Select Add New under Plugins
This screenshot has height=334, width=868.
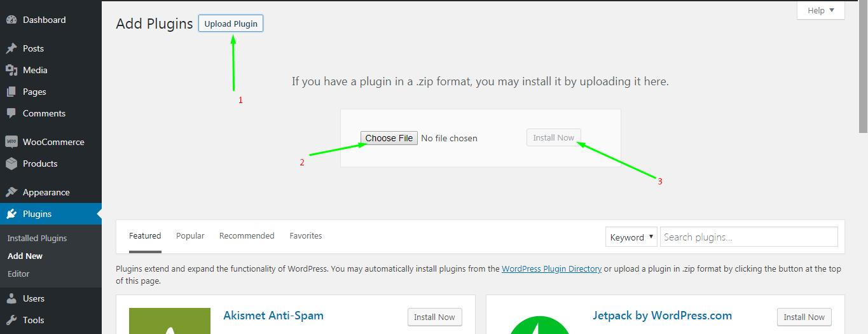coord(25,256)
